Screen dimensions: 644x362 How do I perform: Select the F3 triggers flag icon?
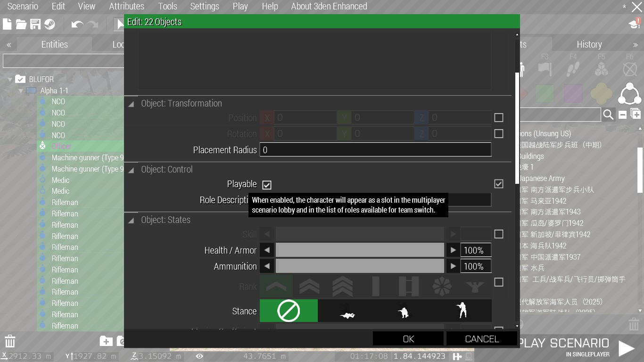click(x=545, y=69)
